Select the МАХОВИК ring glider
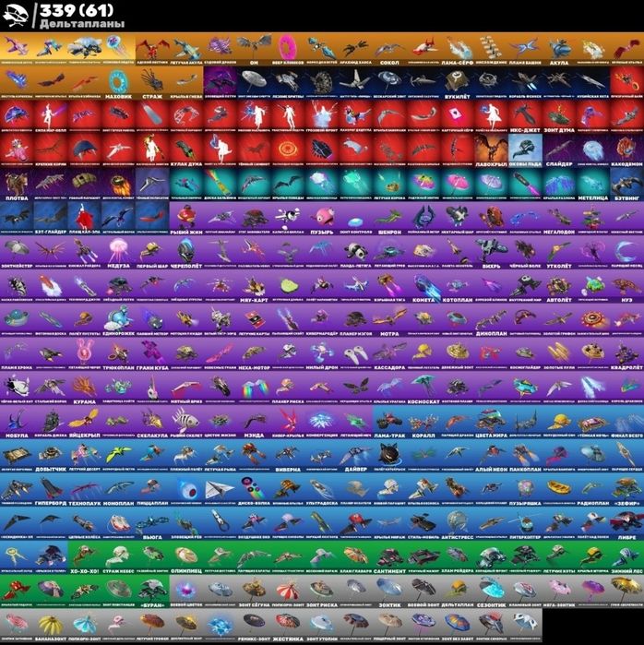The image size is (644, 645). [x=118, y=83]
